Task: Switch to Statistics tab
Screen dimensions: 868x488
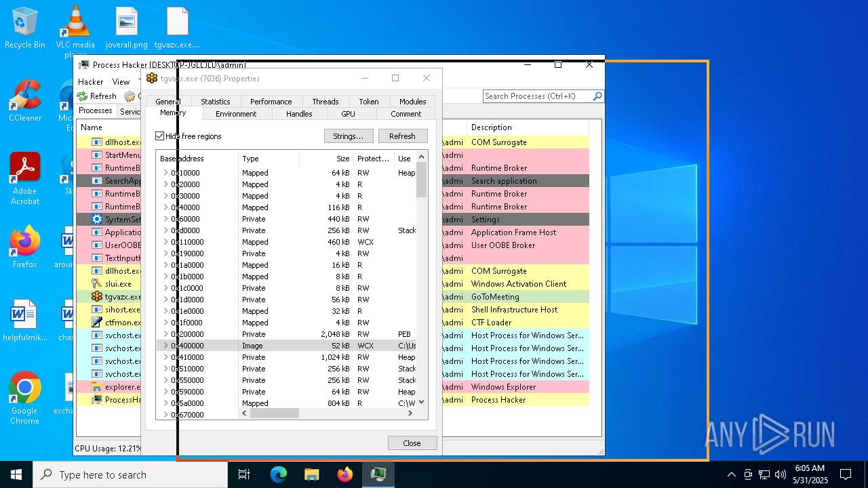Action: pyautogui.click(x=216, y=102)
